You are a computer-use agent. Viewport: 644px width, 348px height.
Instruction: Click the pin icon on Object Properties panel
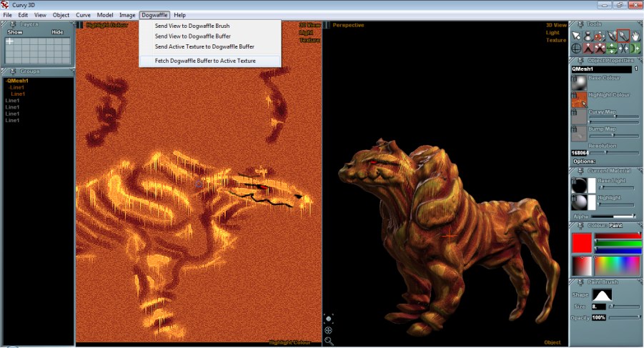tap(580, 60)
